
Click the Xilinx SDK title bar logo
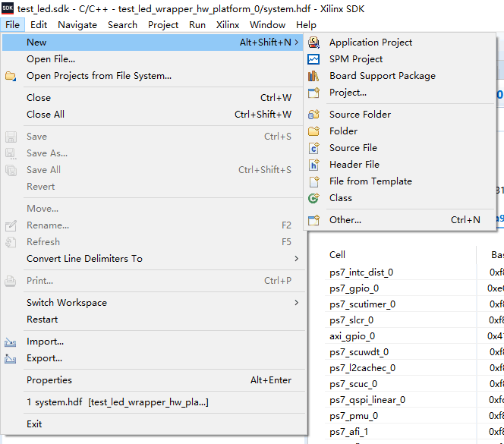tap(8, 8)
